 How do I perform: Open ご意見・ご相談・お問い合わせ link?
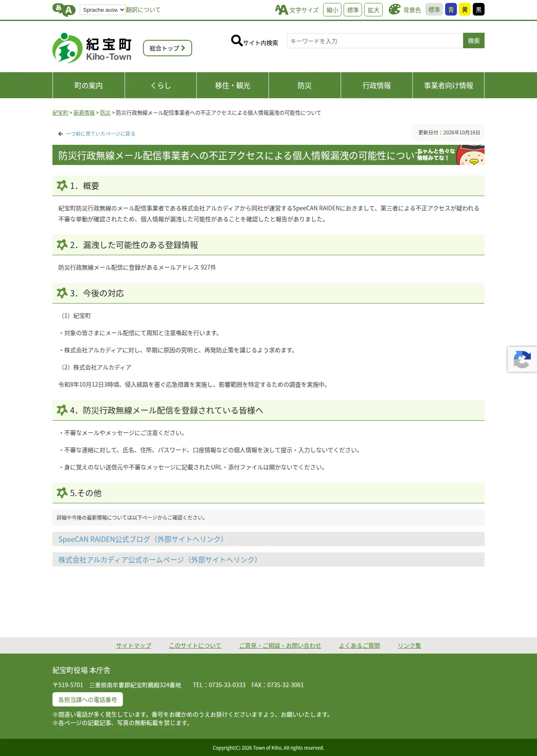280,646
